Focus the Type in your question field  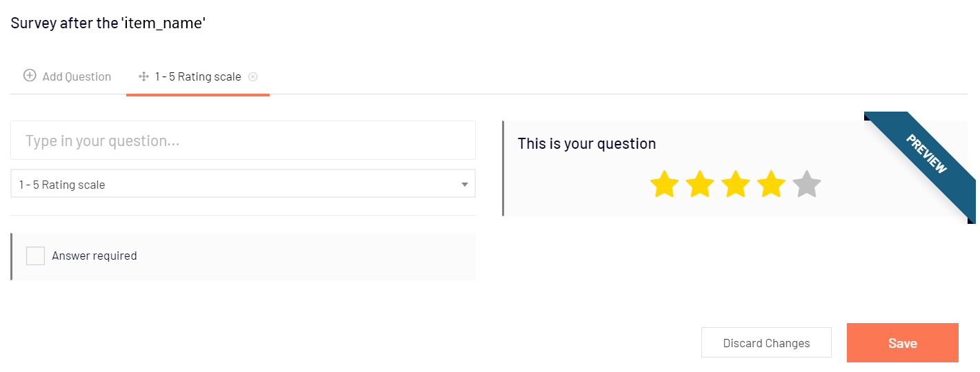coord(243,141)
